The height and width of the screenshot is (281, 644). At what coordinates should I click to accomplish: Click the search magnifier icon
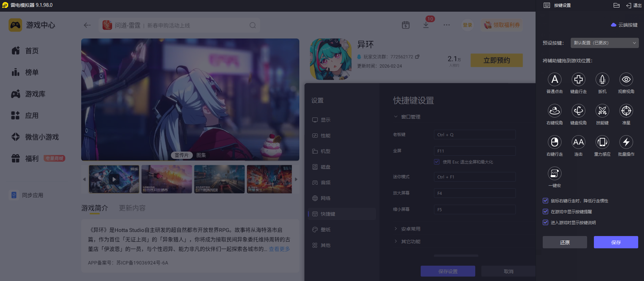[x=253, y=25]
